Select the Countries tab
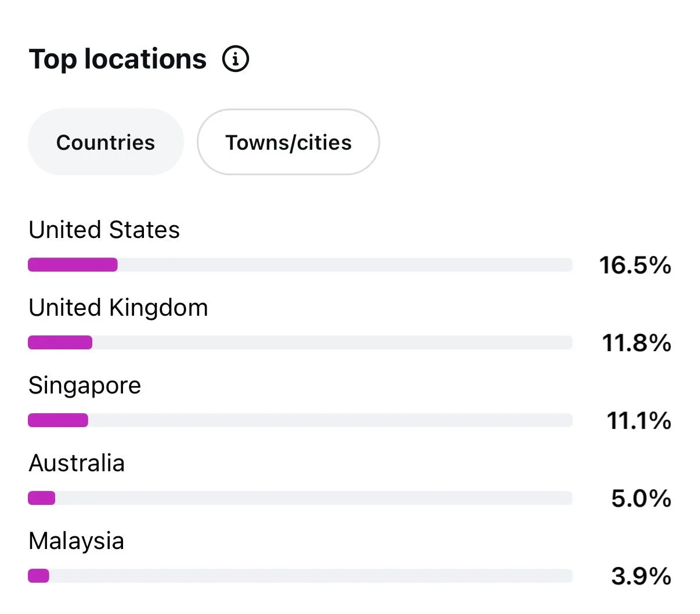700x614 pixels. (x=106, y=142)
